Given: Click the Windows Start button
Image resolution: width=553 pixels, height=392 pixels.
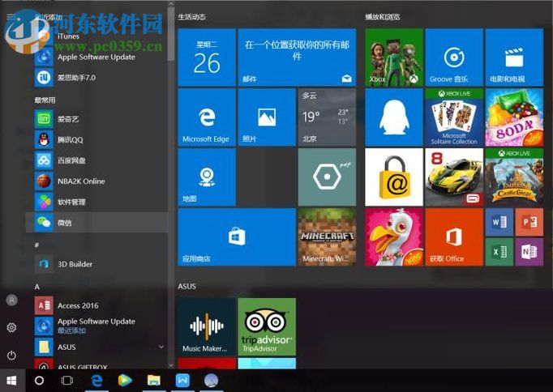Looking at the screenshot, I should click(11, 381).
